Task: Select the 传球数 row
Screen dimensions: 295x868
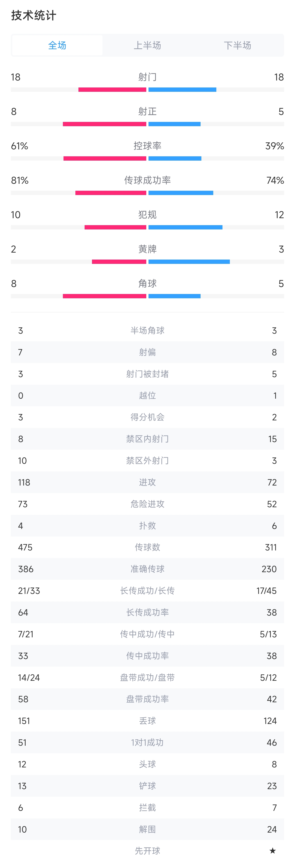Action: (147, 547)
